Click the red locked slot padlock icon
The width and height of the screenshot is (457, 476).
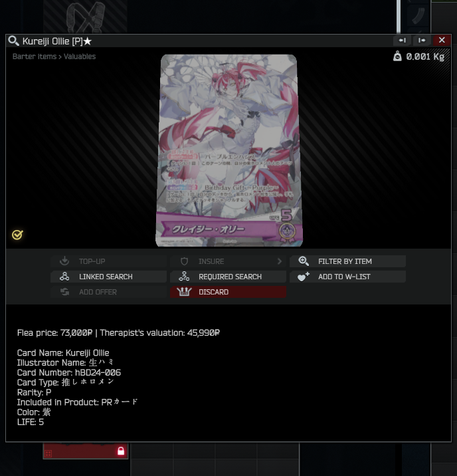coord(121,451)
